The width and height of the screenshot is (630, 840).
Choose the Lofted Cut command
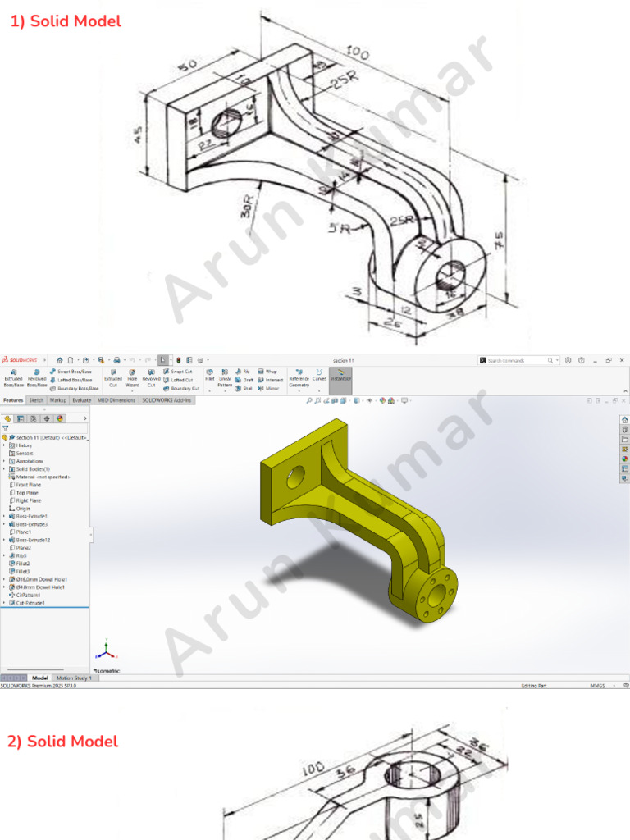pos(178,380)
